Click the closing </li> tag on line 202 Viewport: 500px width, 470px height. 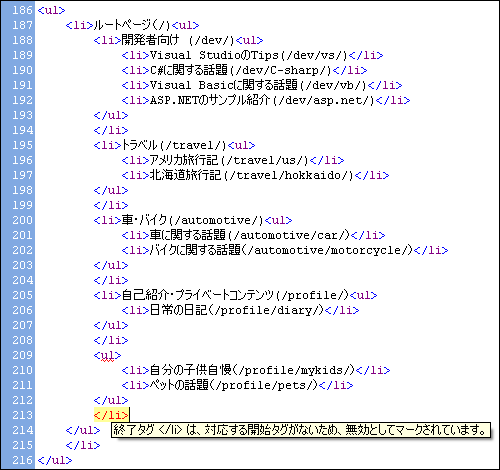pyautogui.click(x=431, y=250)
